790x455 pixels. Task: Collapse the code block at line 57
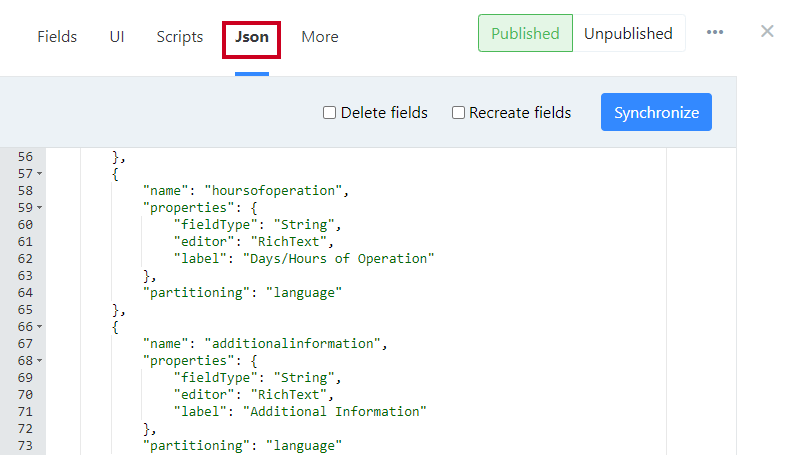[39, 174]
